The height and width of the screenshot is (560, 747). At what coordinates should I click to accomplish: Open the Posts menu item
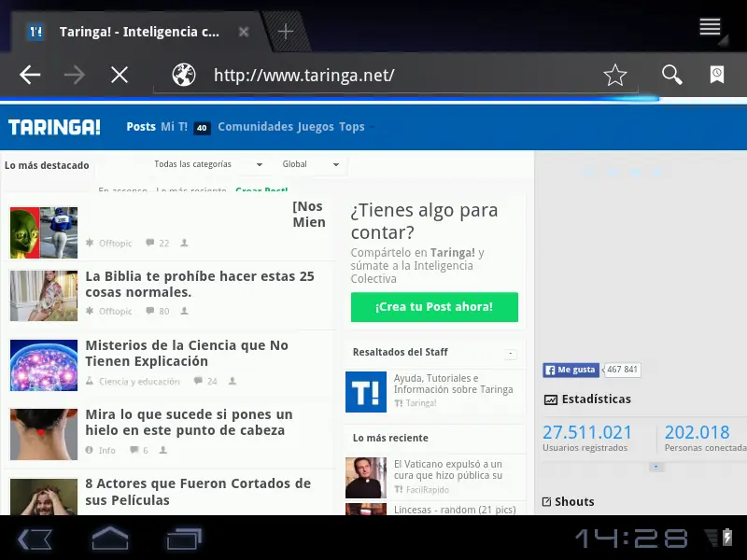point(141,127)
